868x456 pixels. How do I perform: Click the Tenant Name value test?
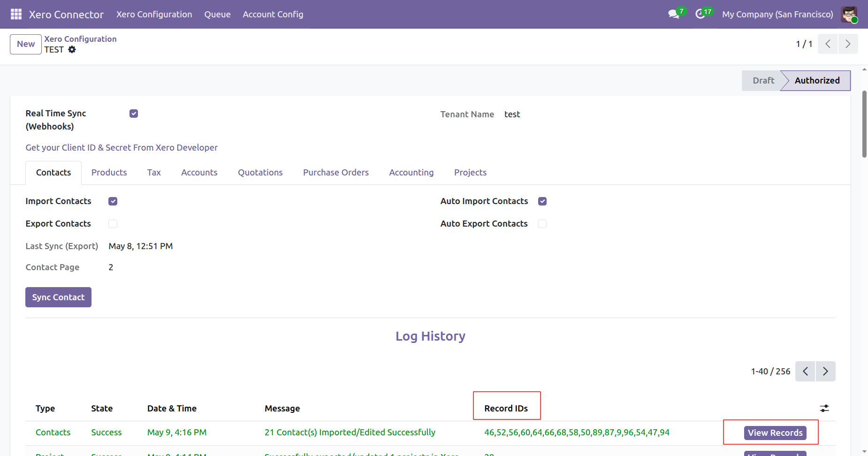point(512,114)
